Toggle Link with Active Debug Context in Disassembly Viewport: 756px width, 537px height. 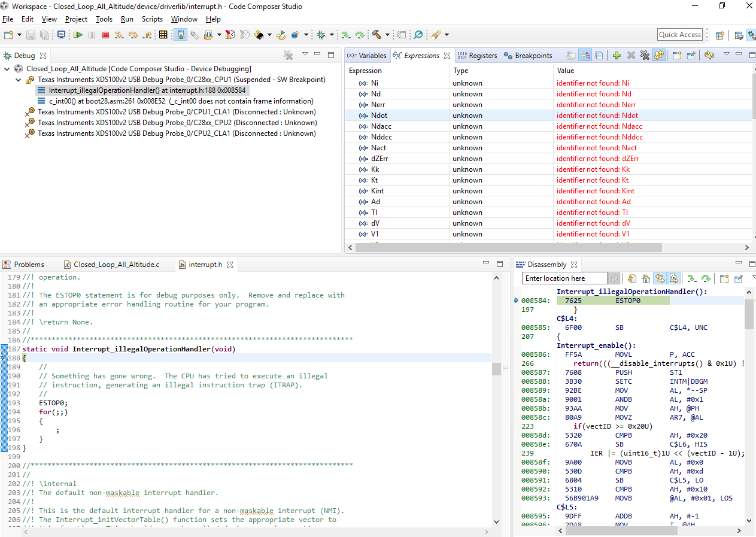tap(660, 278)
